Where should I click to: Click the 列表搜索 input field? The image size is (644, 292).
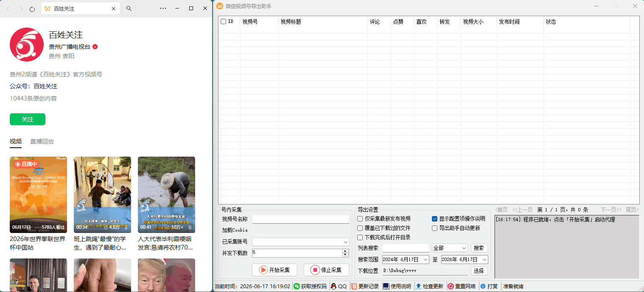406,248
